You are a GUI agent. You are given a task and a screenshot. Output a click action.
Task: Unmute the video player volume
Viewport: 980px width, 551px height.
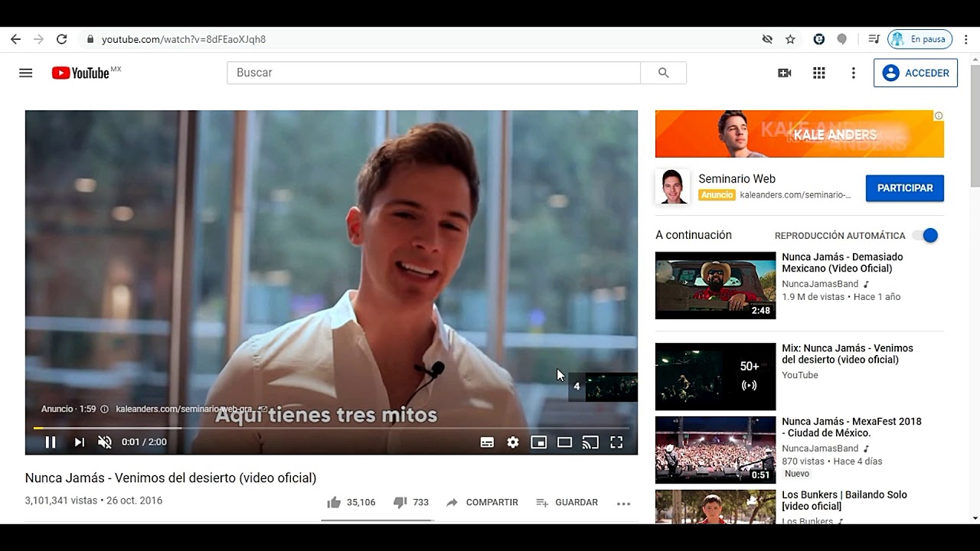105,442
